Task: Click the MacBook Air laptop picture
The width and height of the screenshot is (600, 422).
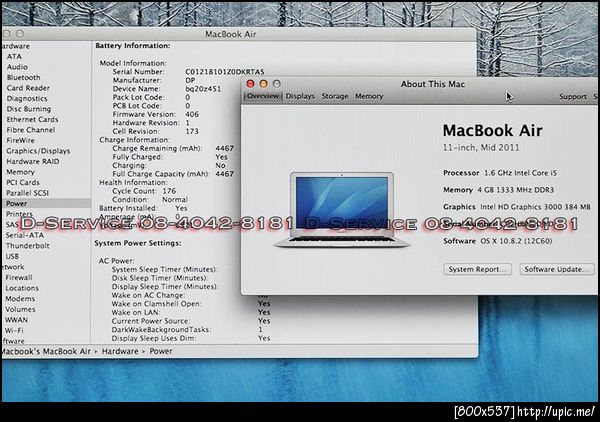Action: point(342,210)
